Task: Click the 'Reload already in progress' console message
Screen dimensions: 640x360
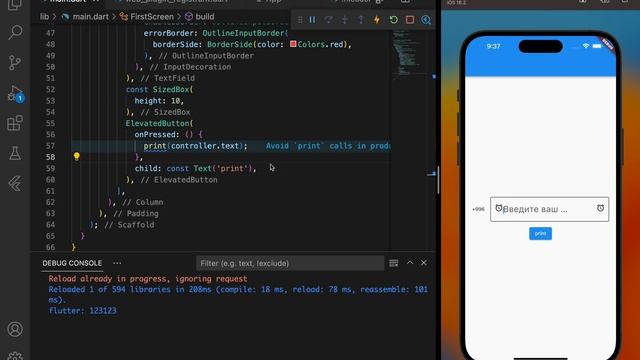Action: pyautogui.click(x=148, y=279)
